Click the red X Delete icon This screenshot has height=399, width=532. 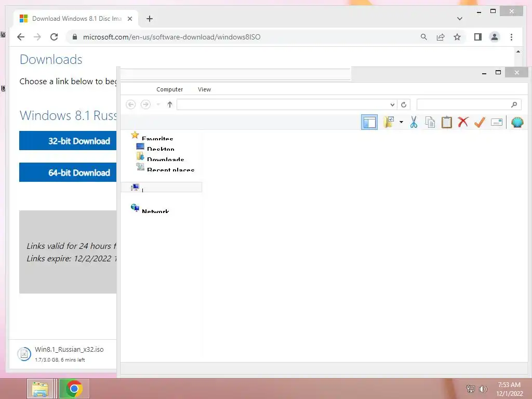pyautogui.click(x=463, y=122)
